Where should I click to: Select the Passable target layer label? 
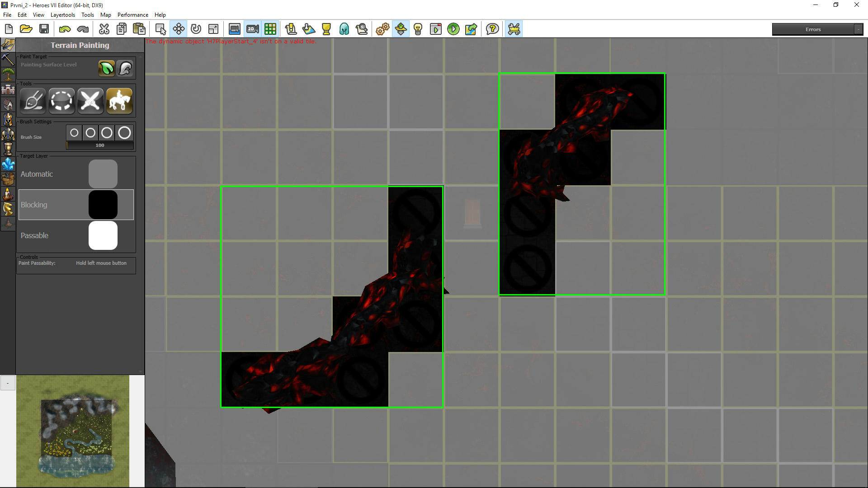click(34, 235)
